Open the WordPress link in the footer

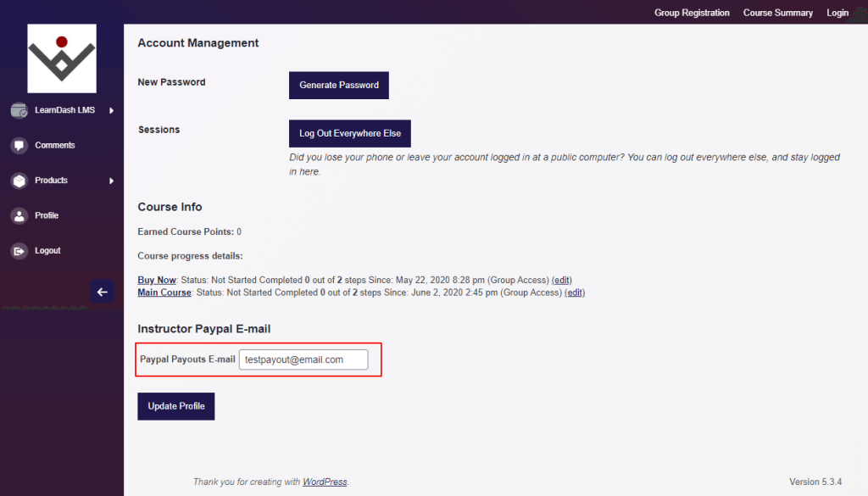tap(325, 481)
